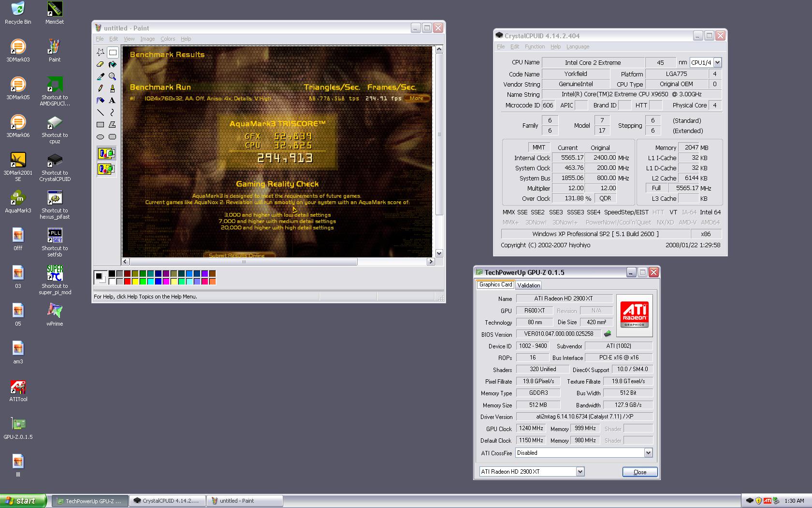812x508 pixels.
Task: Select the Polygon tool in Paint
Action: [113, 125]
